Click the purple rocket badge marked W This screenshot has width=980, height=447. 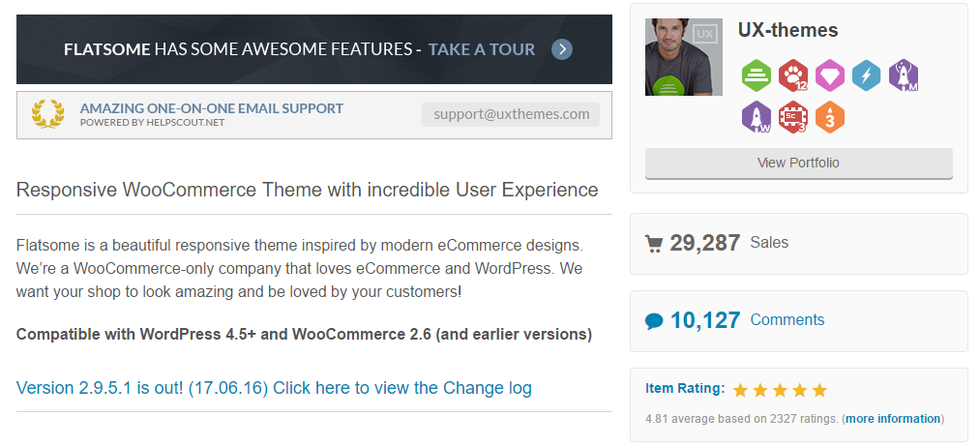(757, 117)
